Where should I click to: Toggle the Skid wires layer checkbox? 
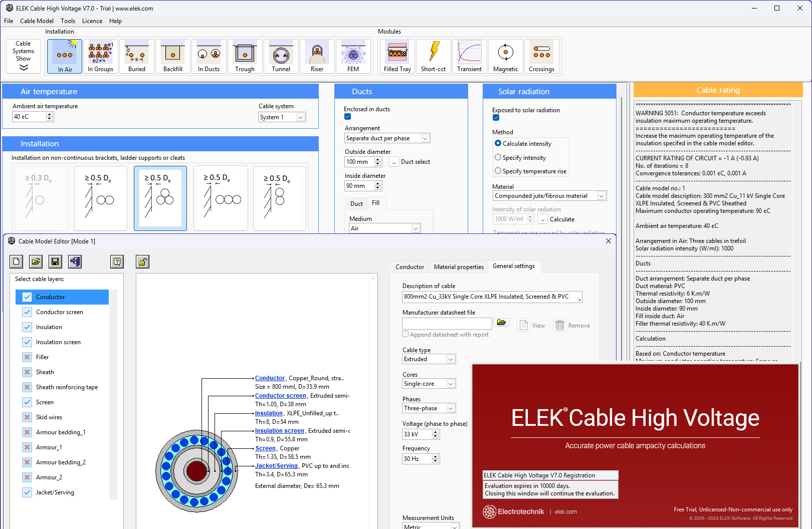(27, 417)
